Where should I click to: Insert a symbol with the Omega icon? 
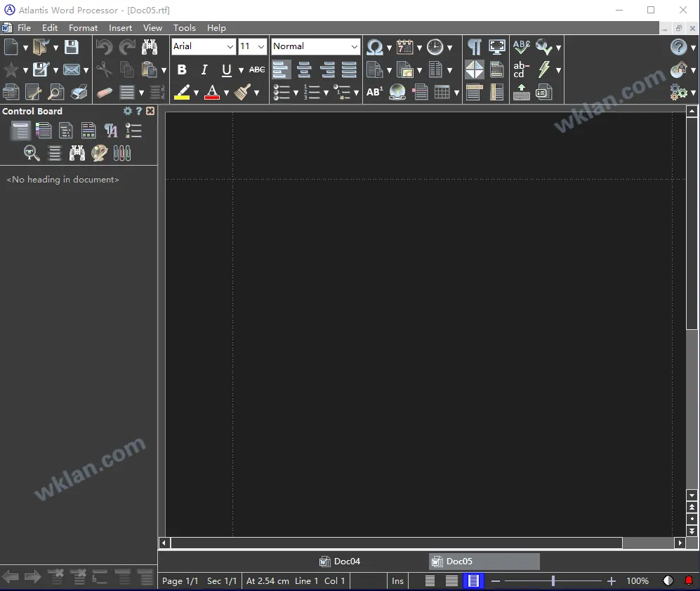[374, 47]
